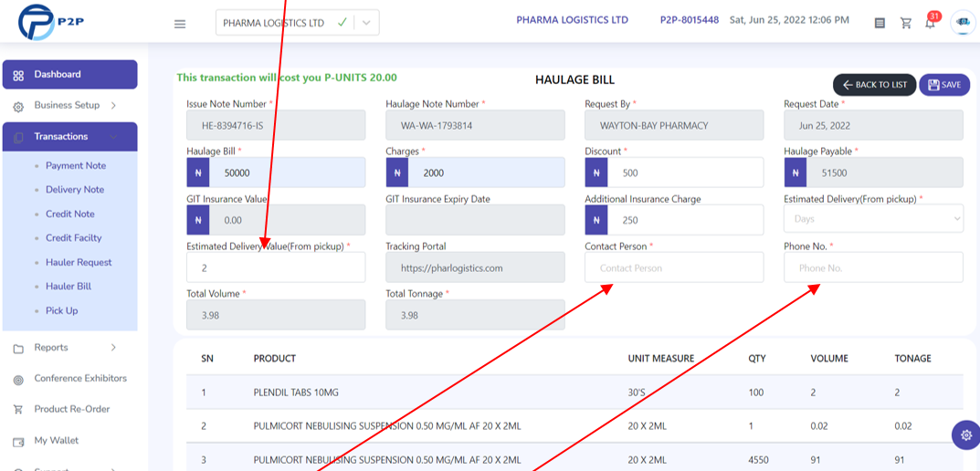
Task: Click the P2P-8015448 account ID text
Action: (x=690, y=20)
